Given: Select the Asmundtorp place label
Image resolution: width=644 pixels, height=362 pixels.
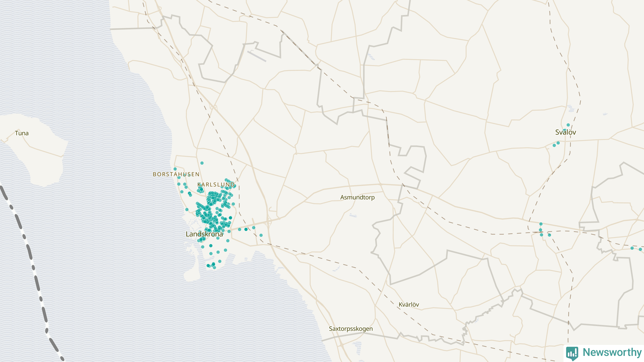Looking at the screenshot, I should coord(357,197).
